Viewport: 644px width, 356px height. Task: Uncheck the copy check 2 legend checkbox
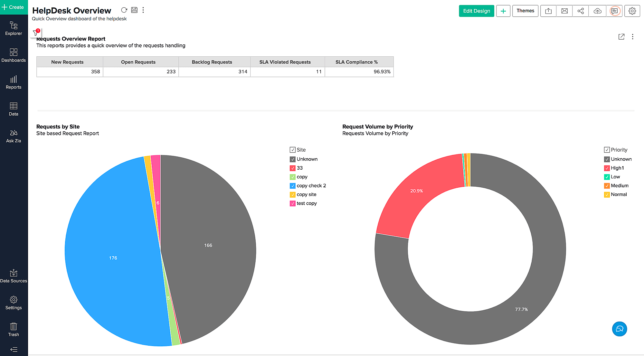pos(293,186)
